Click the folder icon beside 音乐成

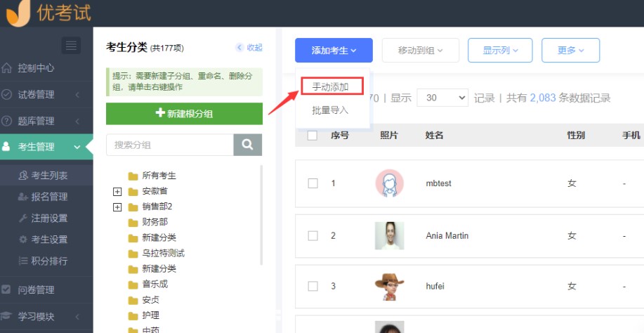tap(133, 285)
